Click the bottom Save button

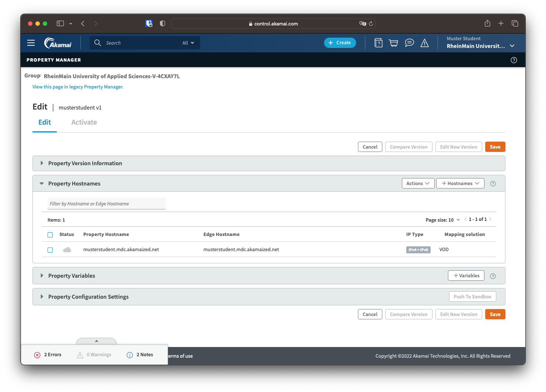point(495,314)
